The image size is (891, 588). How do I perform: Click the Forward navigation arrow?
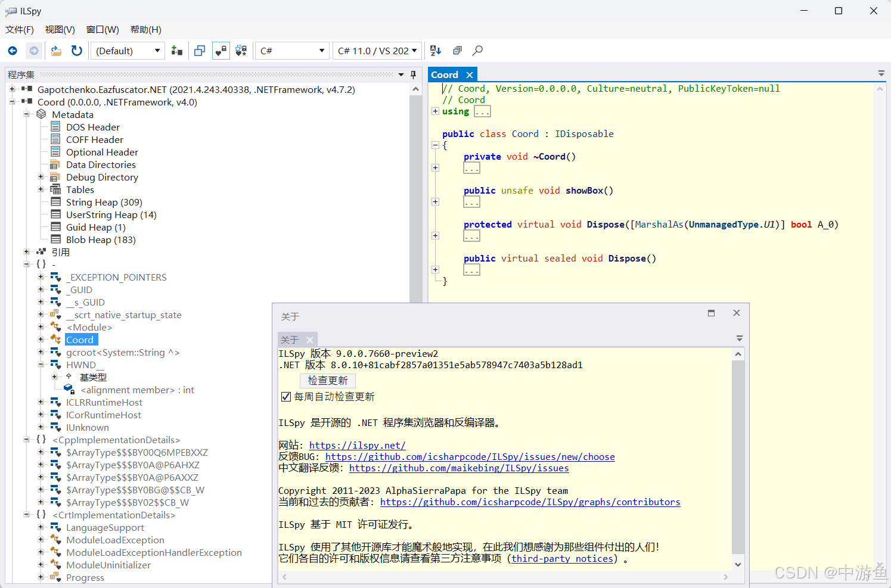[34, 51]
